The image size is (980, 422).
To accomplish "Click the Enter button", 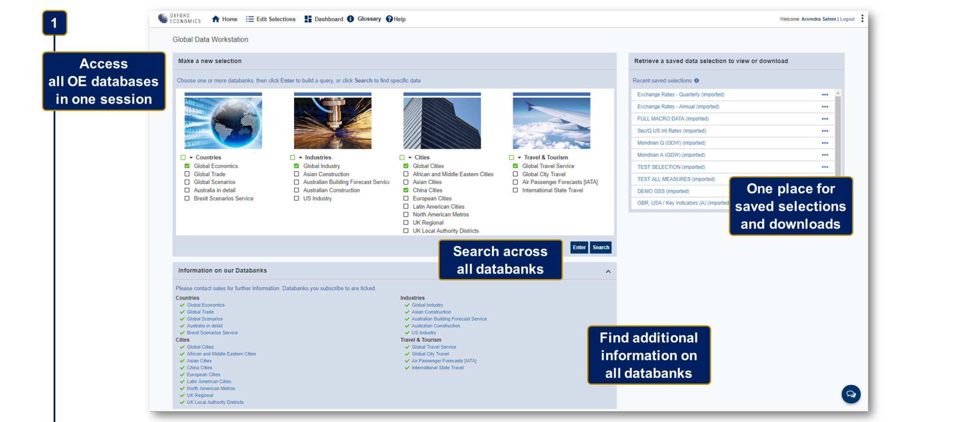I will click(x=579, y=247).
